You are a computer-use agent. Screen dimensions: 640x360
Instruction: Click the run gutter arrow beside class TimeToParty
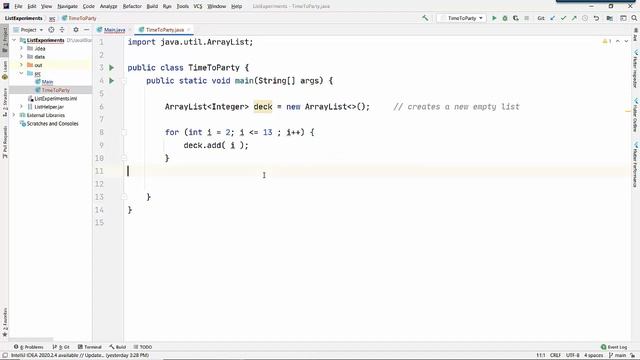point(111,68)
